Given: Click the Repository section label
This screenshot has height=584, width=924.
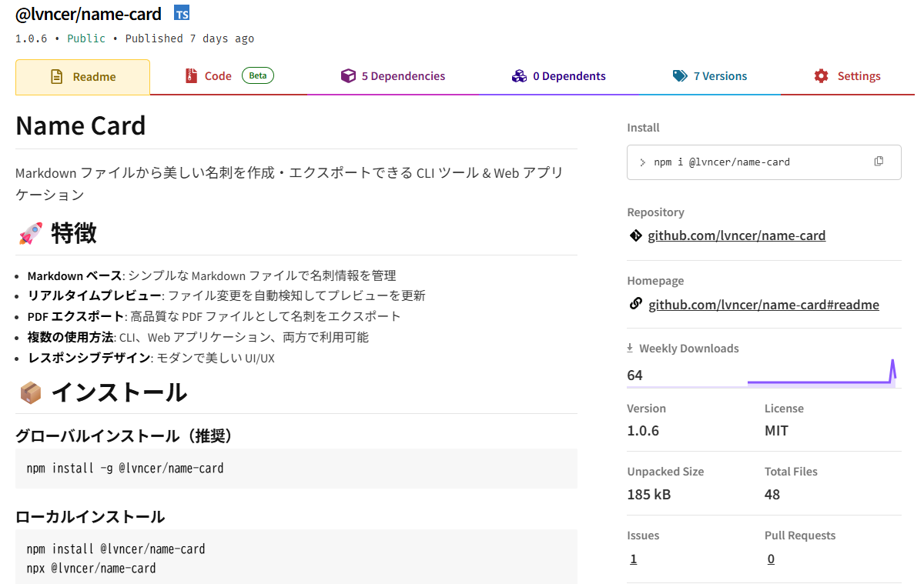Looking at the screenshot, I should (x=655, y=212).
